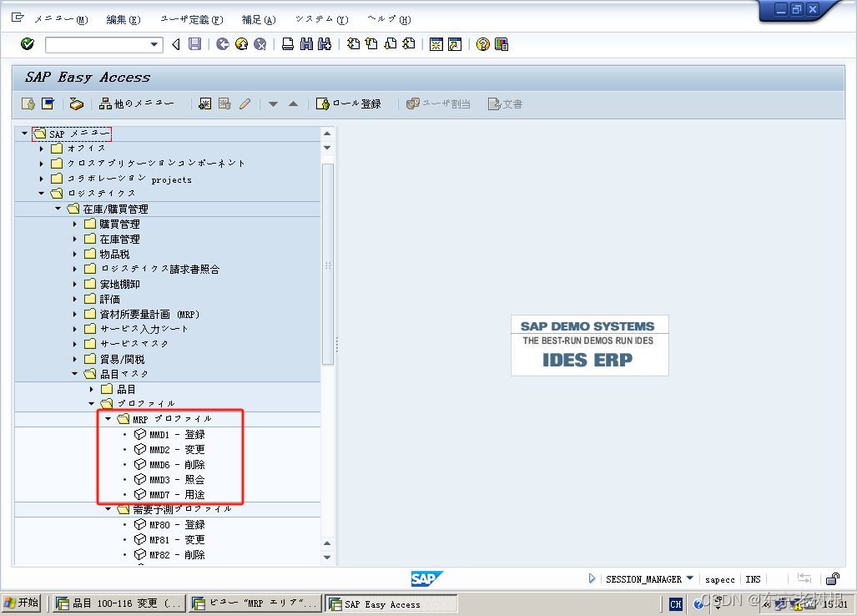Click the ユーザ割当 button
Image resolution: width=857 pixels, height=616 pixels.
click(438, 104)
